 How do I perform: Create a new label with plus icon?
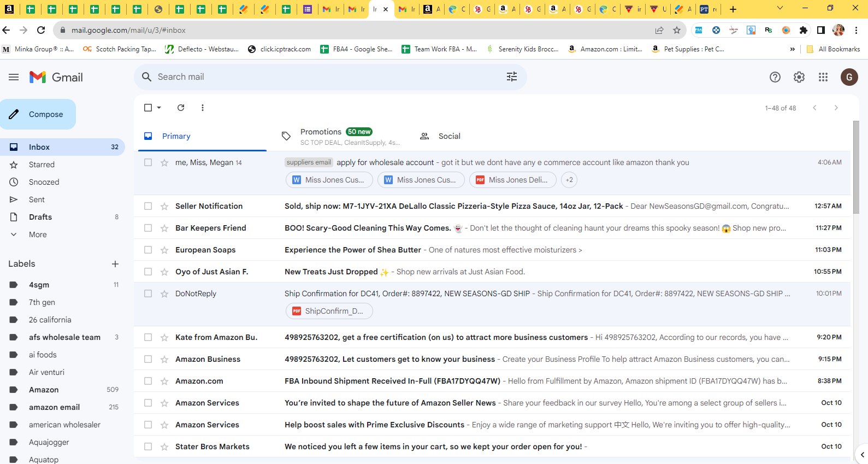pos(115,264)
